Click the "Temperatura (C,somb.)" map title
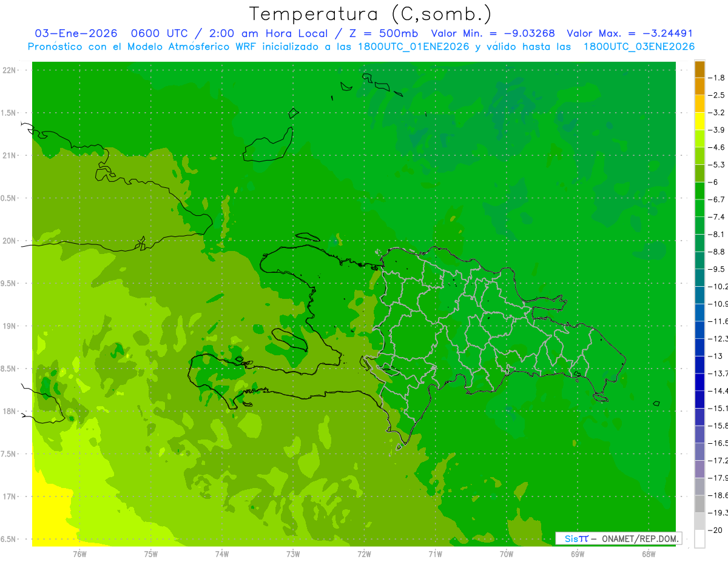This screenshot has height=562, width=728. (371, 13)
